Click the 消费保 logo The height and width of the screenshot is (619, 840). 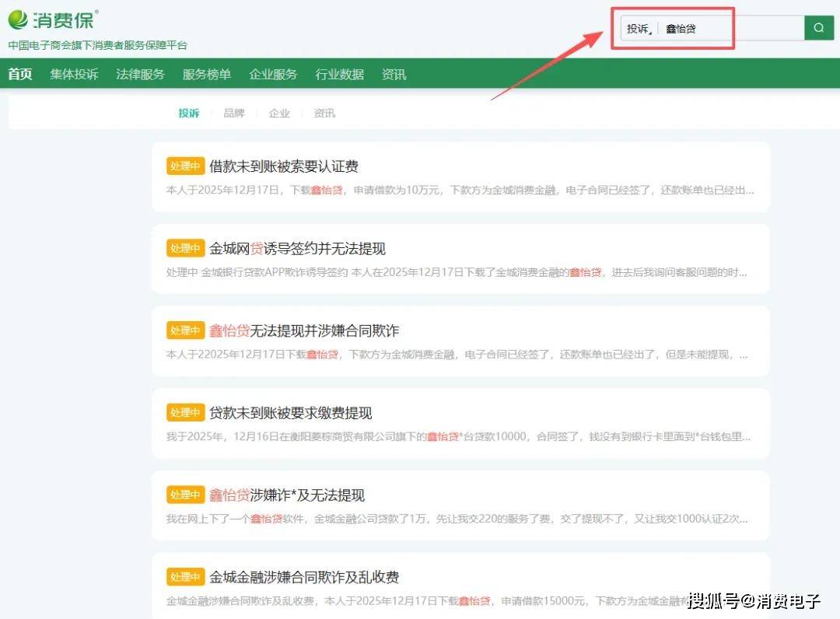pyautogui.click(x=53, y=20)
